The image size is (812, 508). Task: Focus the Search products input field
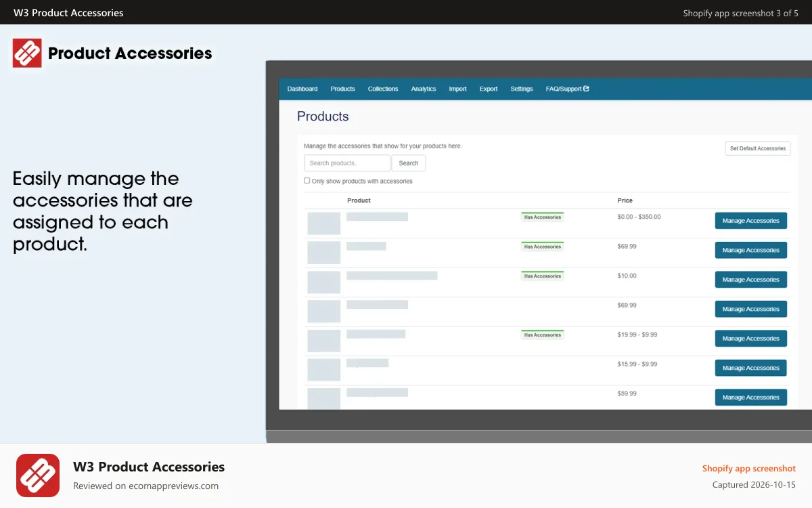(x=347, y=163)
